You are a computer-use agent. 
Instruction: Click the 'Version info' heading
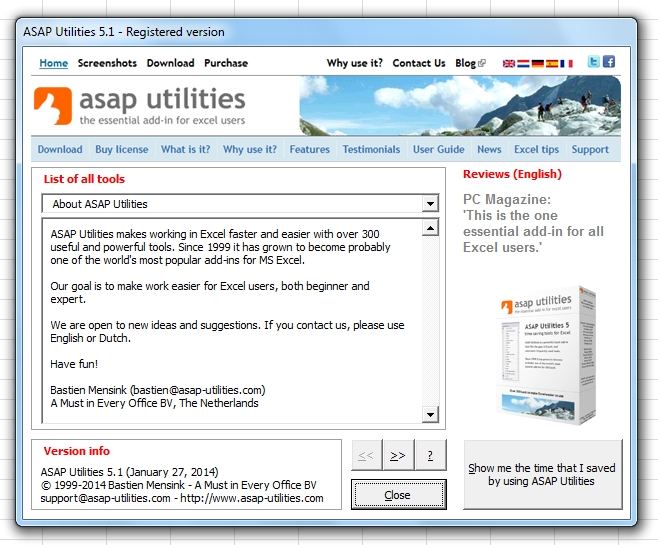click(77, 451)
